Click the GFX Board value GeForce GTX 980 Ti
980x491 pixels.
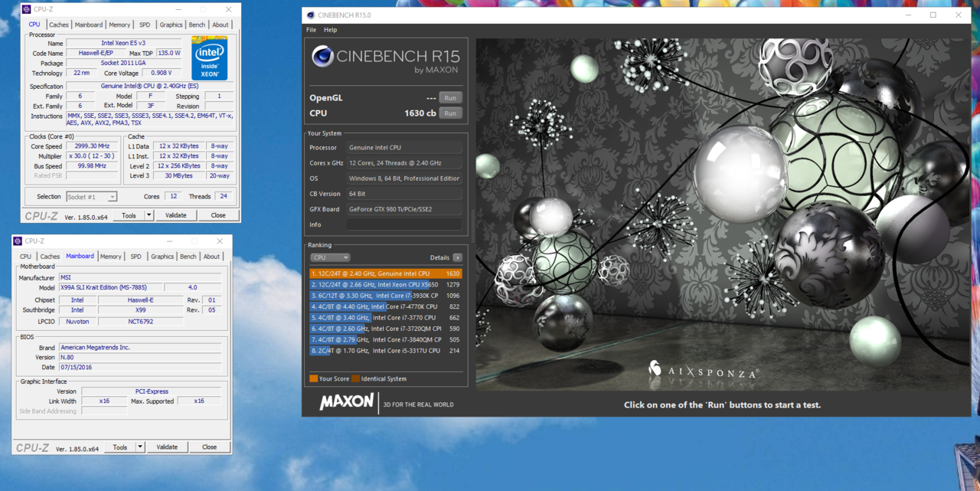pos(404,209)
